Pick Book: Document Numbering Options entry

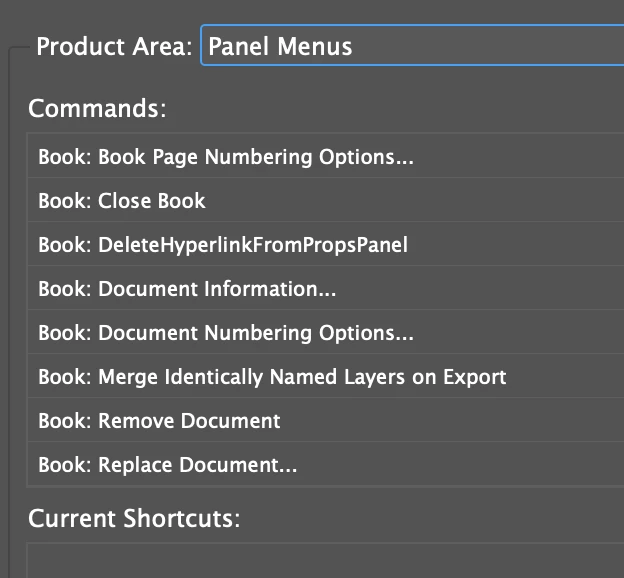(326, 332)
